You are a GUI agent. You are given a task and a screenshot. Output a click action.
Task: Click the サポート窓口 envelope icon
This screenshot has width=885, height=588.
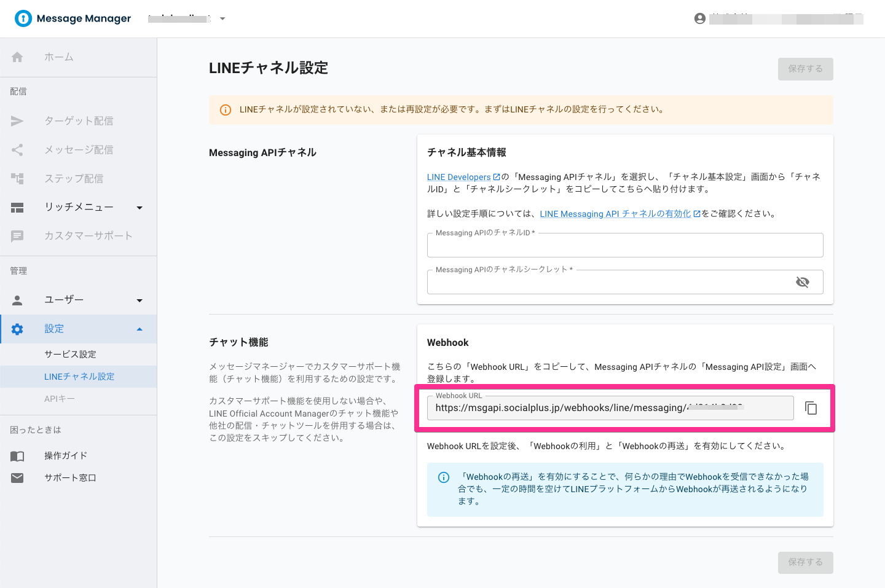coord(17,478)
